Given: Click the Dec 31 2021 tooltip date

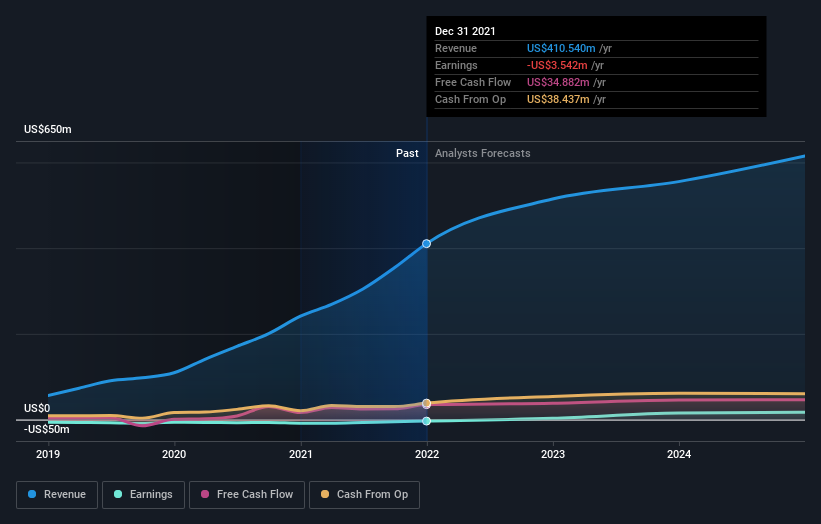Looking at the screenshot, I should click(465, 31).
